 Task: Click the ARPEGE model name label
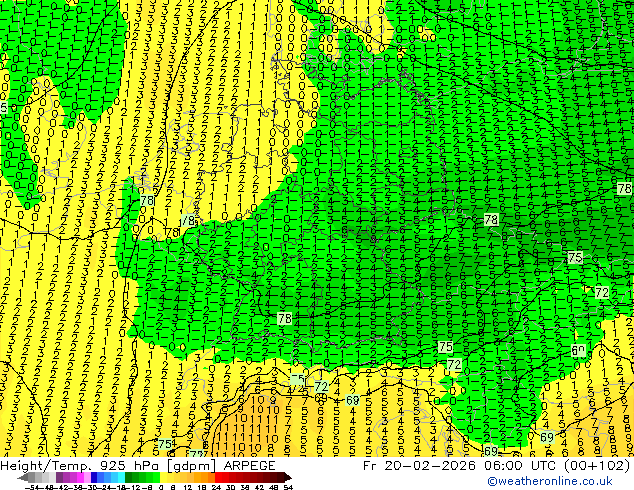pyautogui.click(x=249, y=465)
